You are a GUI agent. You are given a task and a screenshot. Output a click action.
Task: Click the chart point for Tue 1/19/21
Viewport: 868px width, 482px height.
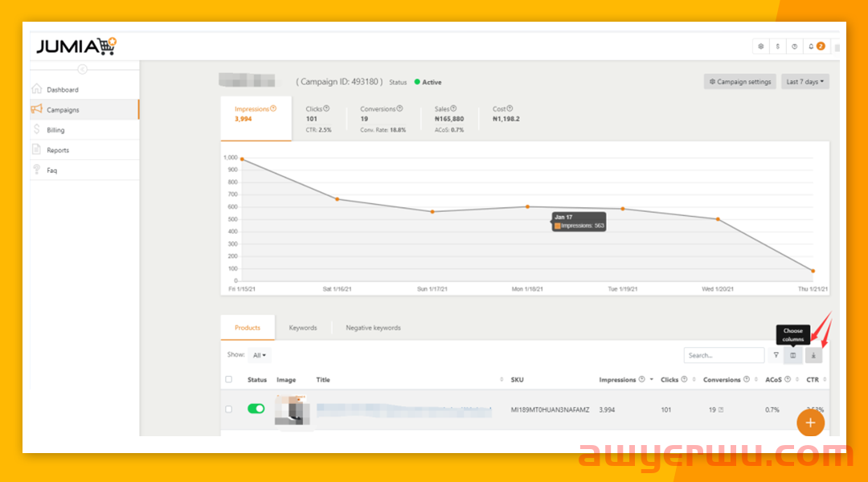tap(623, 209)
